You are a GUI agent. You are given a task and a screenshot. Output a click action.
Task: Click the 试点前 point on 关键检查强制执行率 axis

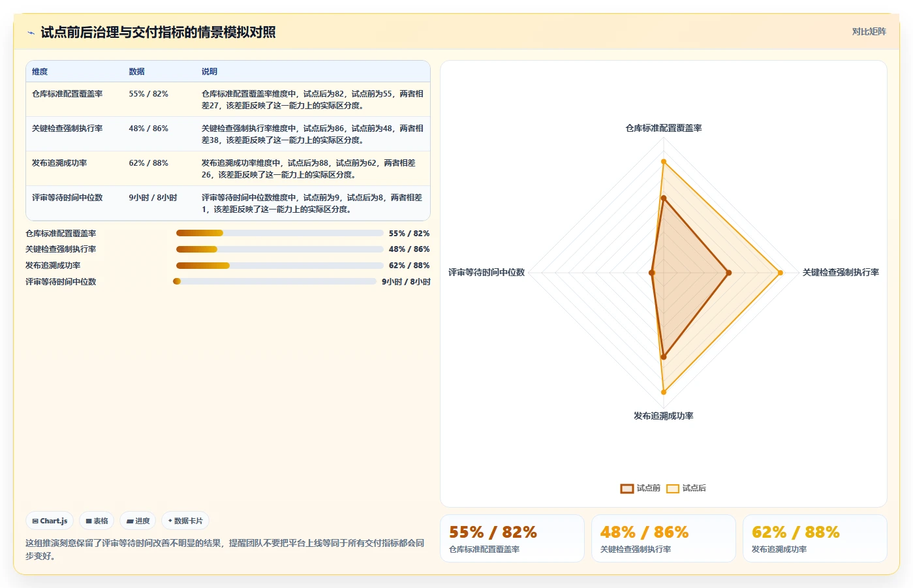click(x=728, y=273)
